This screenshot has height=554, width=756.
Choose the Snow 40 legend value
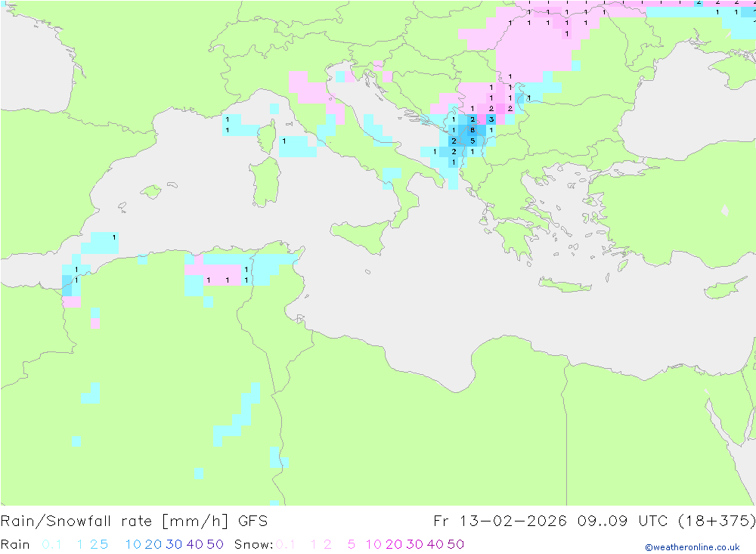[435, 544]
